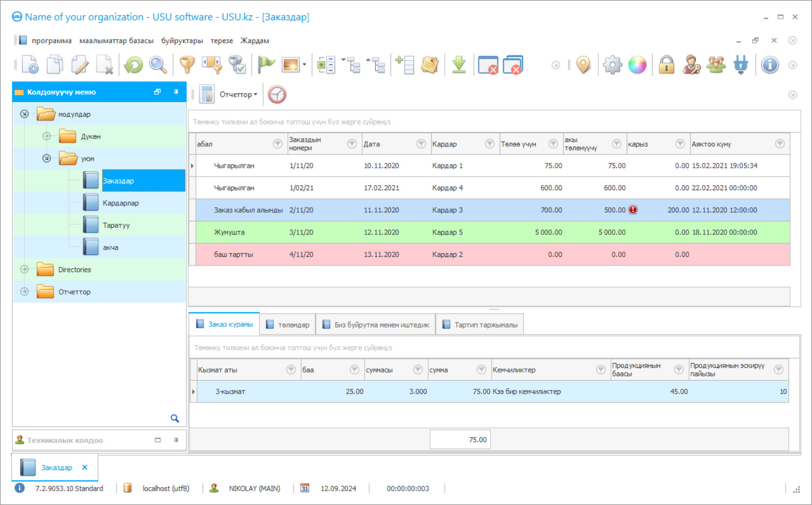Click the green refresh arrow icon
The image size is (812, 505).
[134, 65]
